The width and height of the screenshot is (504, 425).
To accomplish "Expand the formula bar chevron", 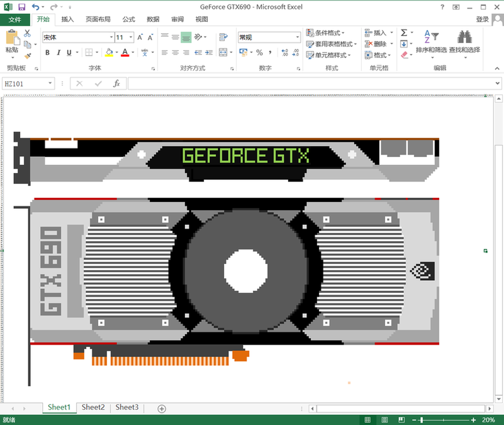I will pyautogui.click(x=497, y=84).
